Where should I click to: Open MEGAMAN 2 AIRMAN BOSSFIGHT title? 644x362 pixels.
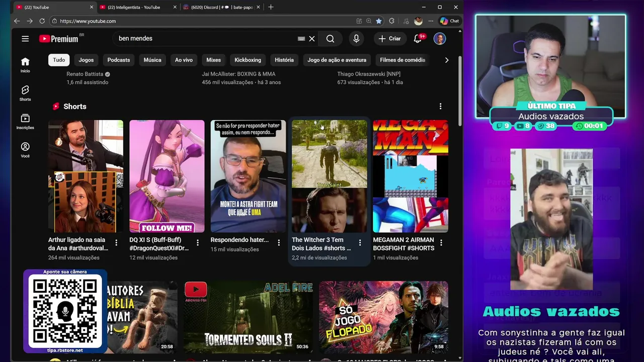404,244
